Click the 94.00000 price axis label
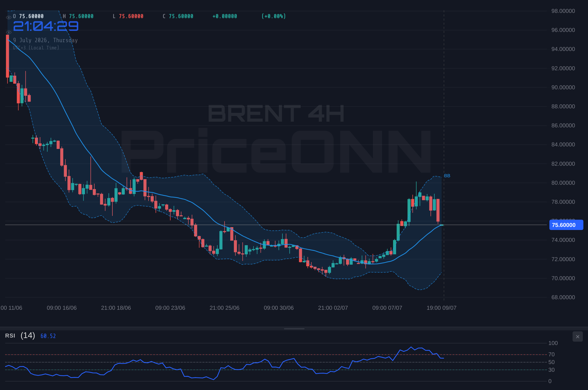This screenshot has height=390, width=588. (563, 49)
